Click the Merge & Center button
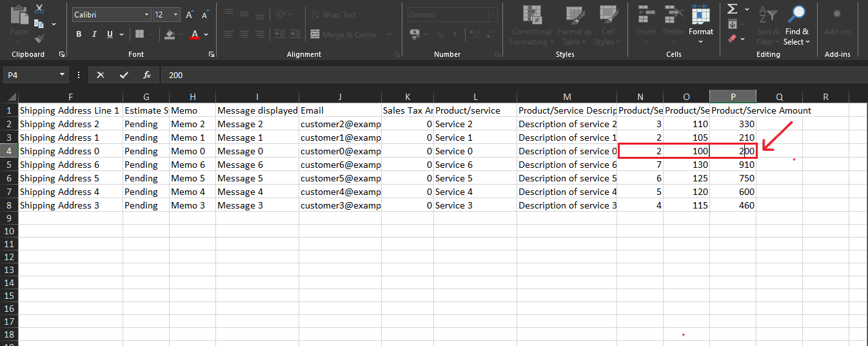868x346 pixels. tap(344, 34)
